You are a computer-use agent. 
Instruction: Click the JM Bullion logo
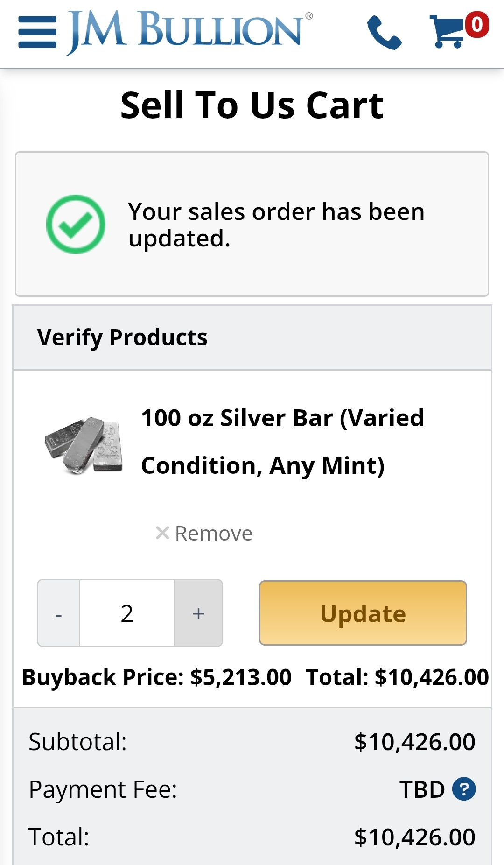pos(189,31)
